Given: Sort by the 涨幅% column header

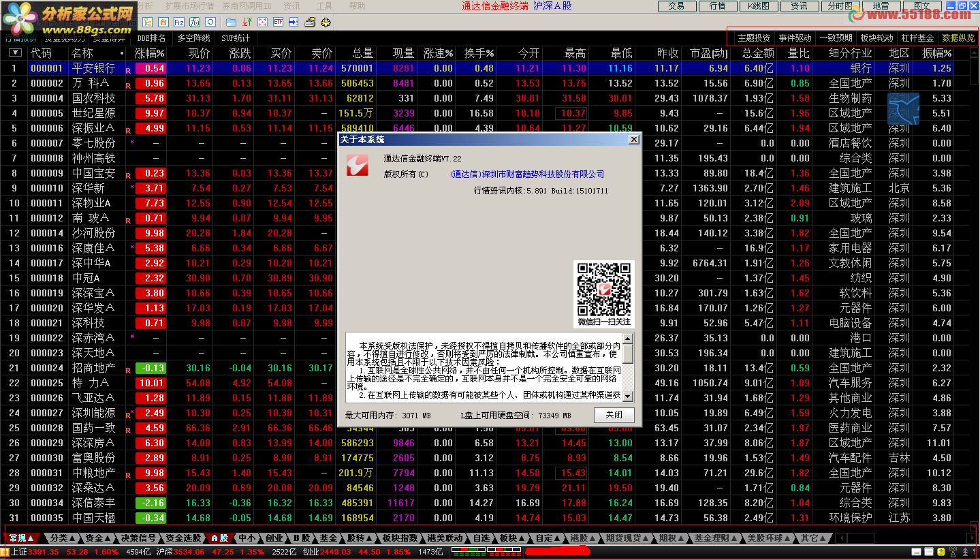Looking at the screenshot, I should click(x=150, y=52).
